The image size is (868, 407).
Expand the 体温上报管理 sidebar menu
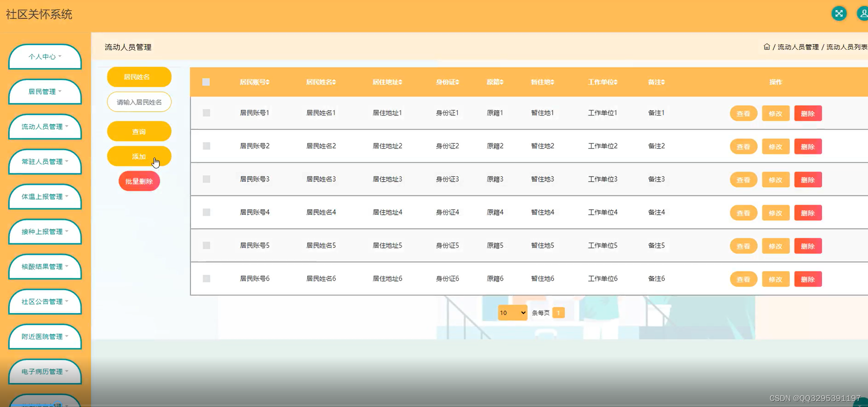[x=45, y=196]
